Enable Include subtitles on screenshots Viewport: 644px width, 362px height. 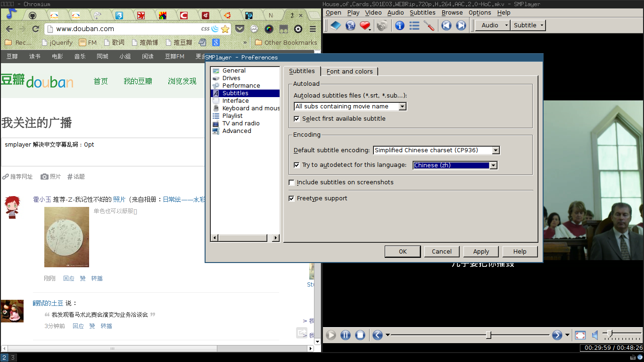(292, 182)
